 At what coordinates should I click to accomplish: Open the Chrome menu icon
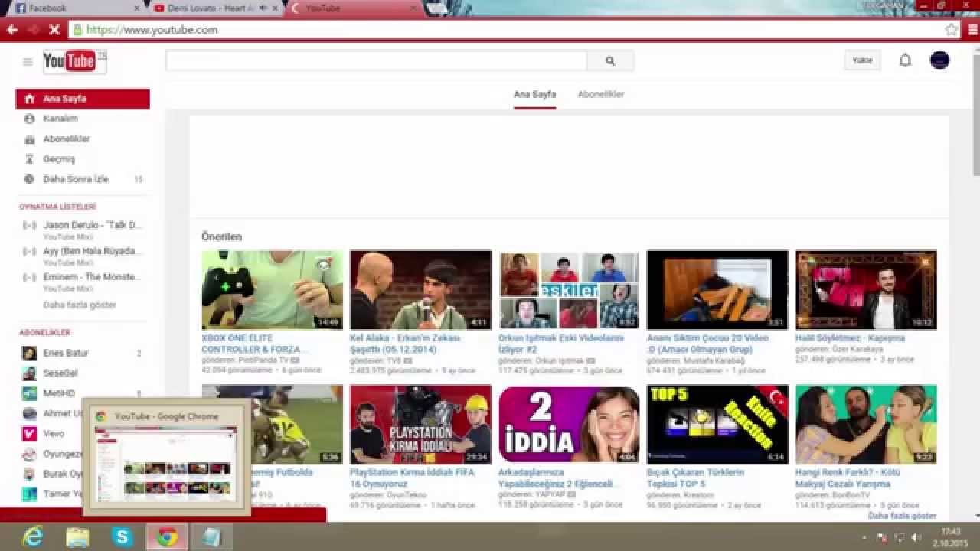971,30
